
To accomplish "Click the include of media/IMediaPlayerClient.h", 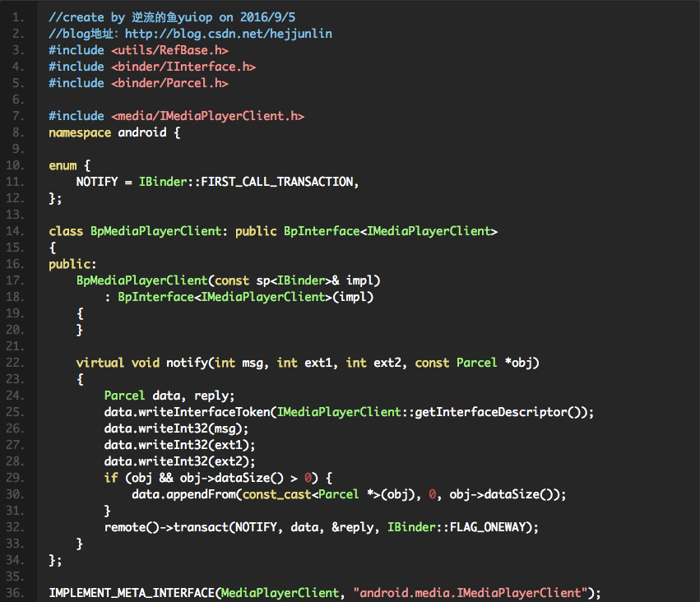I will click(x=176, y=116).
